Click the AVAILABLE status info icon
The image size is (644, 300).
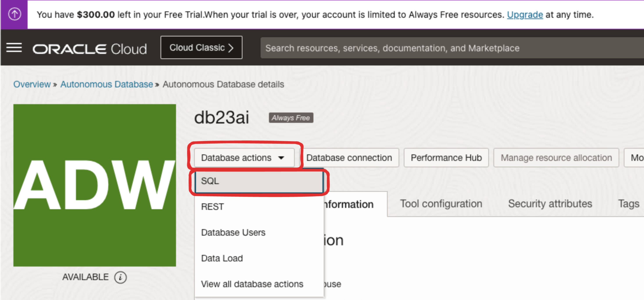[x=120, y=277]
